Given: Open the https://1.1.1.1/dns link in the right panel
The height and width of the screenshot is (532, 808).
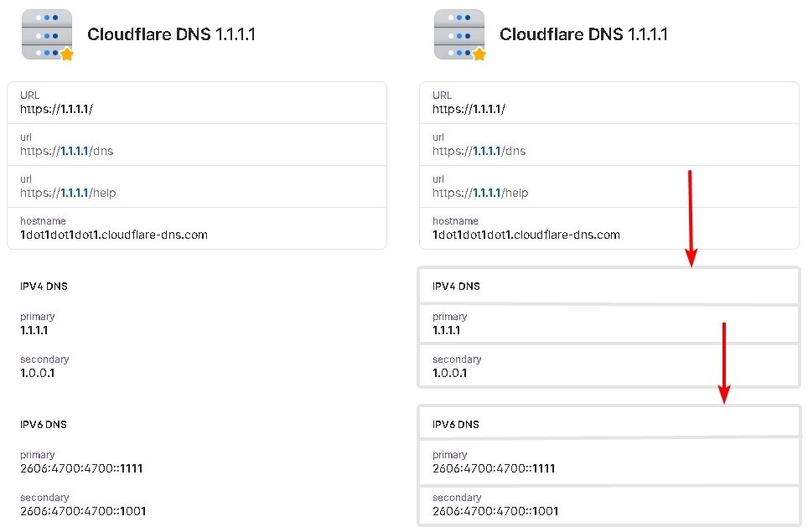Looking at the screenshot, I should click(479, 151).
